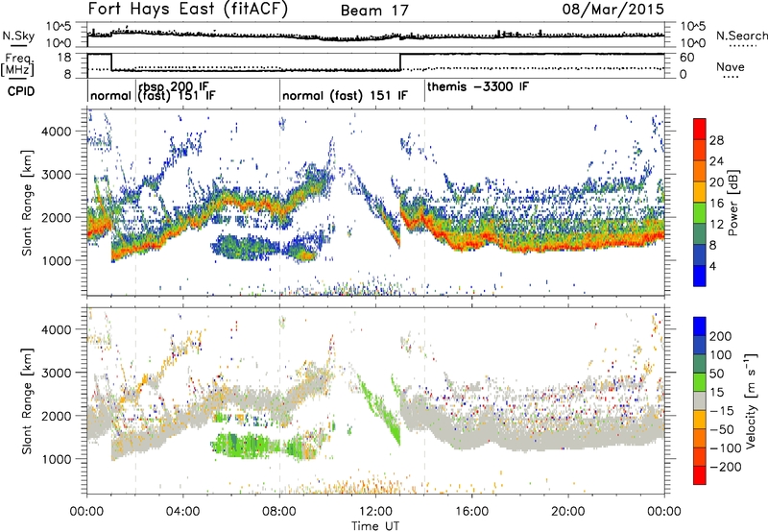Screen dimensions: 768x532
Task: Click the "Time UT" axis title
Action: coord(375,526)
